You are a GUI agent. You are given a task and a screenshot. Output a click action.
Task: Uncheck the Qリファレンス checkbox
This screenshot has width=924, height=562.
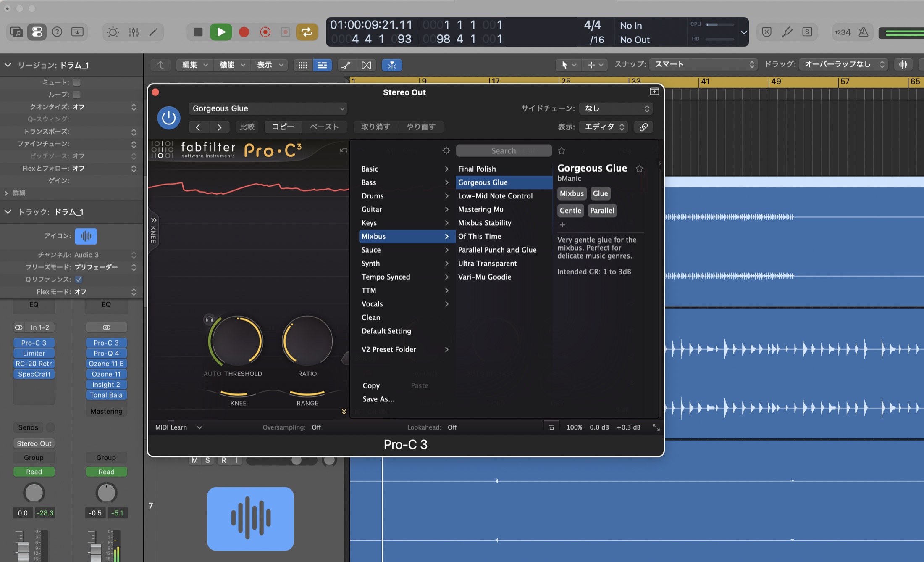point(79,279)
